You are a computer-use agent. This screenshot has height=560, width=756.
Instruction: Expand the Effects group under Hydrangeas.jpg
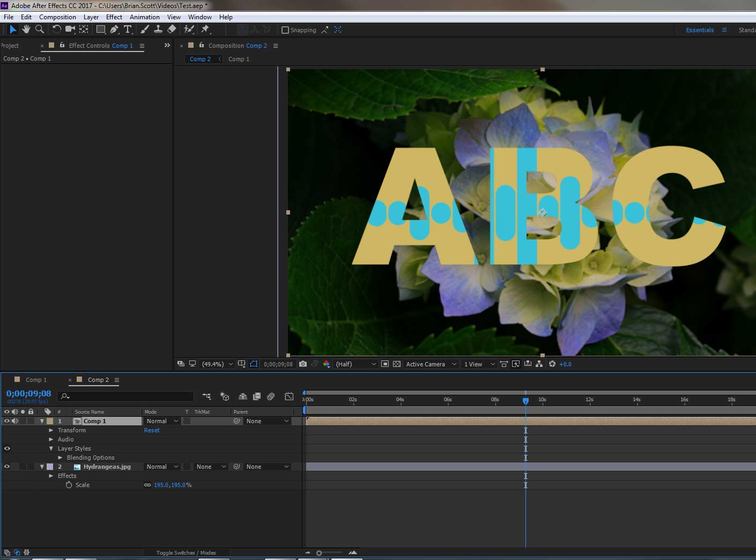tap(51, 476)
